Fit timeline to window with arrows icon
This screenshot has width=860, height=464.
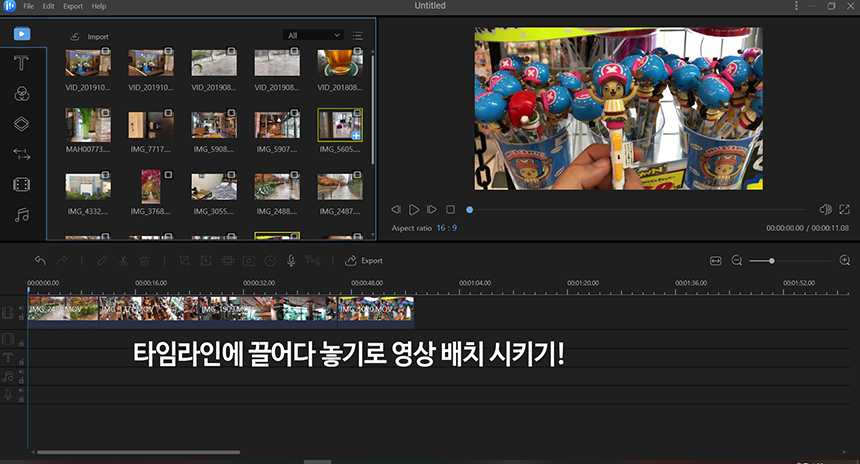716,261
